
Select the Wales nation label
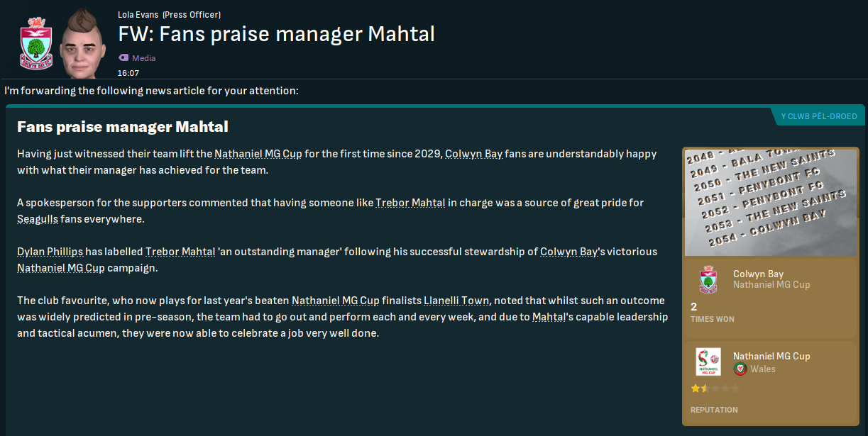coord(763,369)
